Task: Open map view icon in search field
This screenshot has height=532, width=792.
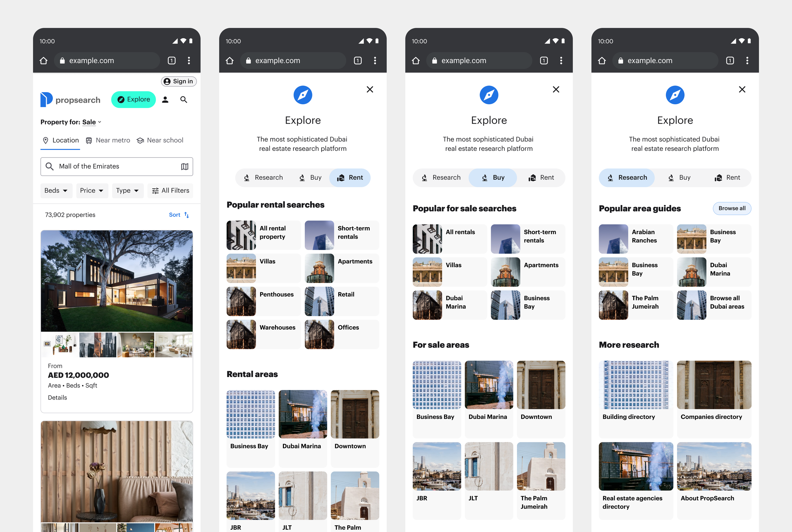Action: coord(184,166)
